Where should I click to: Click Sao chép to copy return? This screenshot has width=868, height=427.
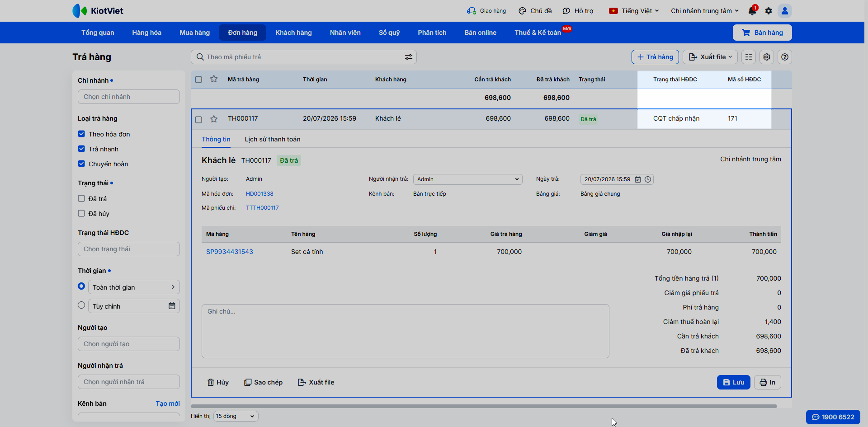pos(263,382)
